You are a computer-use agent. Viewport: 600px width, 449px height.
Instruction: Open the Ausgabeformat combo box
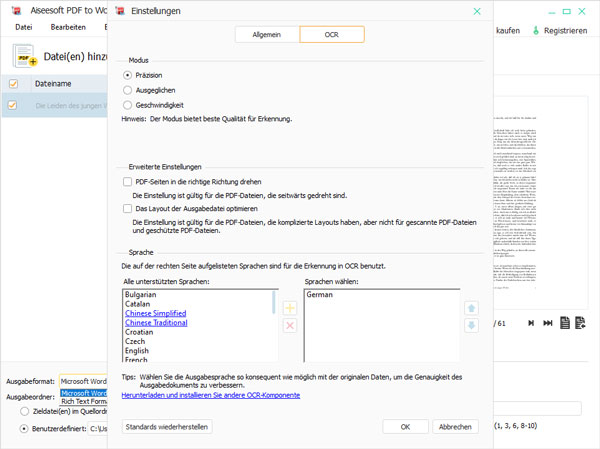coord(83,381)
